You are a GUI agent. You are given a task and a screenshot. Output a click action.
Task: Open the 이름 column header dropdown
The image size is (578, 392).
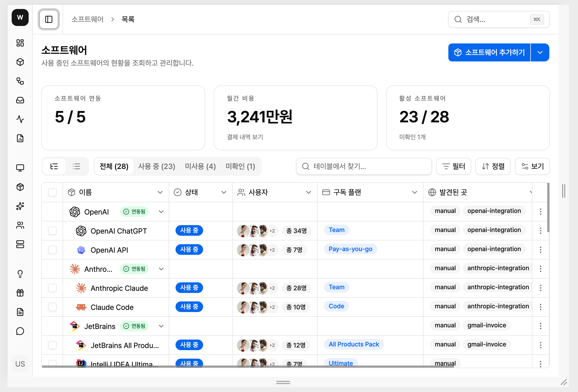[160, 192]
